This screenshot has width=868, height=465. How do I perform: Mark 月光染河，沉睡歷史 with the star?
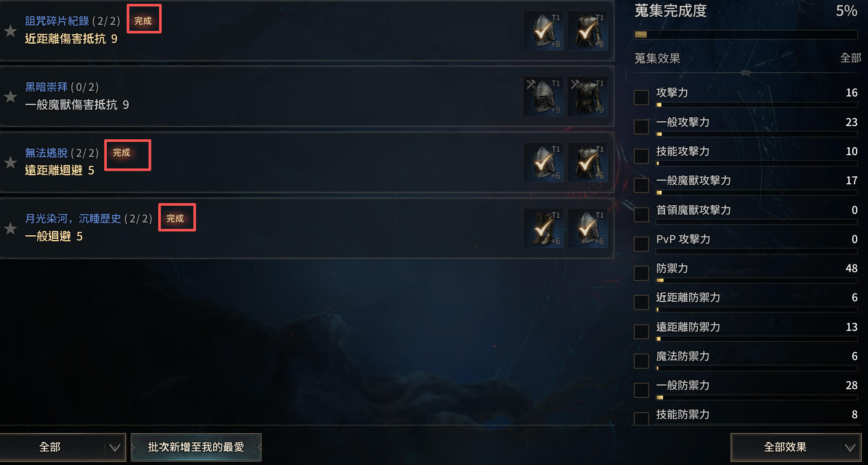10,228
